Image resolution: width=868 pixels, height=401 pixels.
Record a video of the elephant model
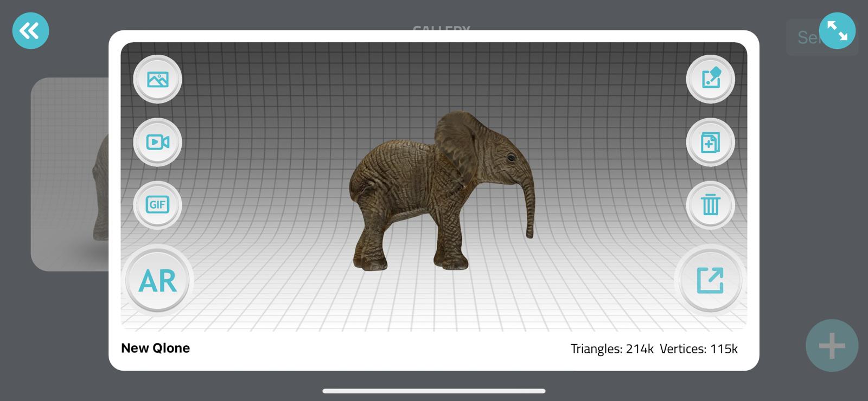click(x=157, y=142)
